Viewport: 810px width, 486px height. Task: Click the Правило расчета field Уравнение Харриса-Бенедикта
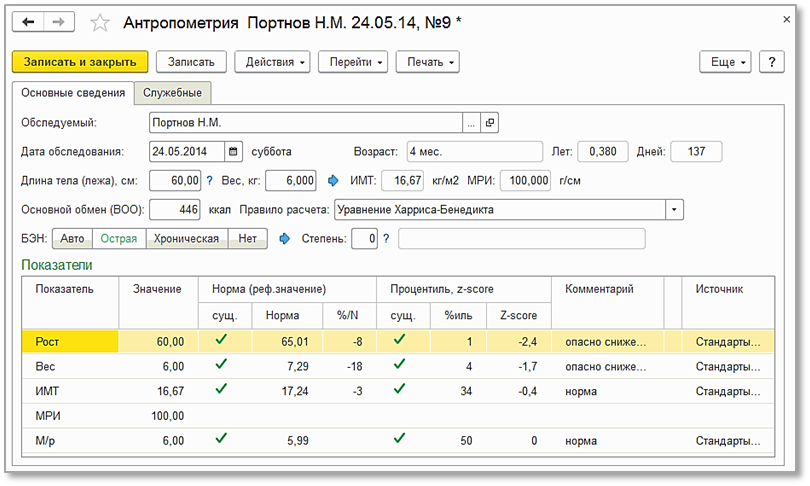coord(500,210)
